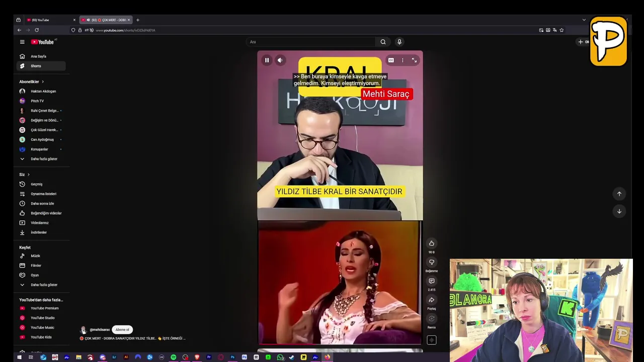Toggle closed captions on the Short
The image size is (644, 362).
coord(391,60)
